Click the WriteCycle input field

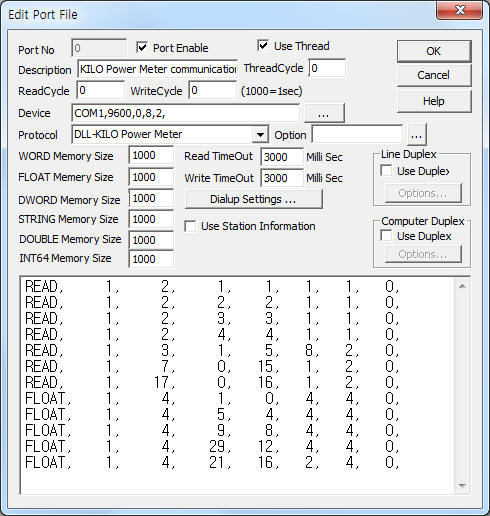coord(213,90)
